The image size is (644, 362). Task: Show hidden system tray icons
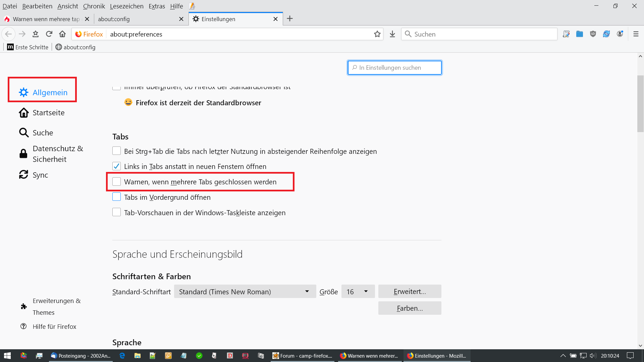[563, 356]
